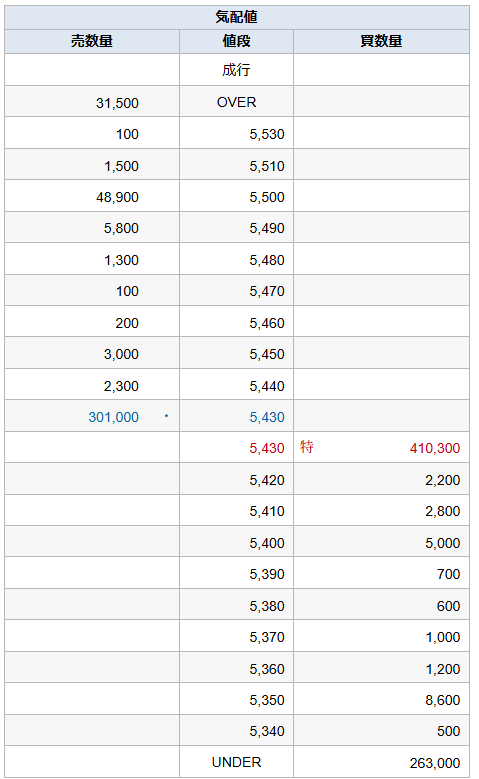The width and height of the screenshot is (479, 779).
Task: Click the UNDER price cell
Action: [x=237, y=762]
